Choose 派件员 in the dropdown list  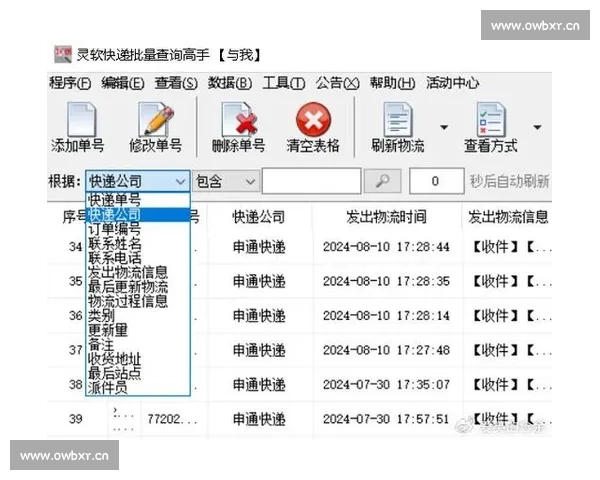[x=138, y=387]
